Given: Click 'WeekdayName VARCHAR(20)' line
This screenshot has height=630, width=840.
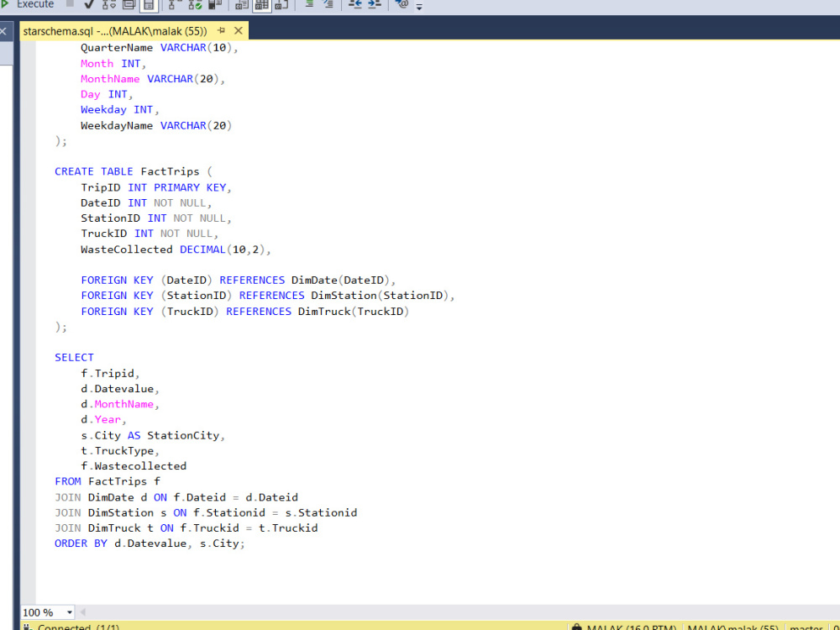Looking at the screenshot, I should coord(156,125).
